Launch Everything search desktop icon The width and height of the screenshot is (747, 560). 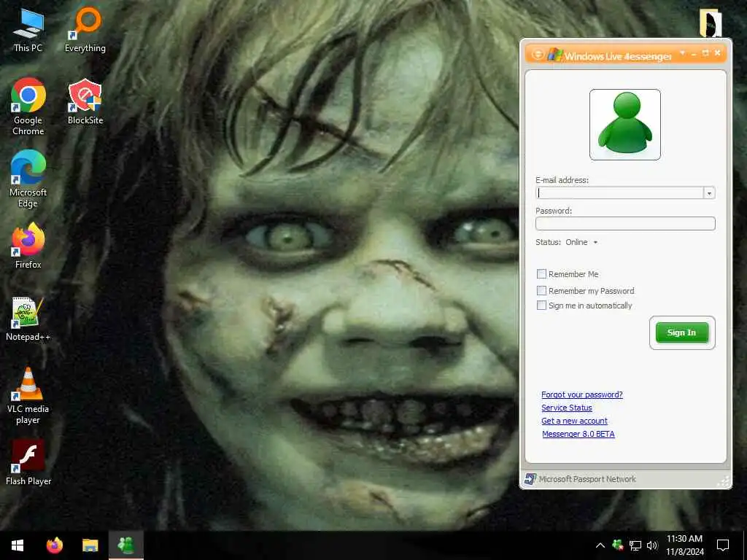(x=85, y=30)
